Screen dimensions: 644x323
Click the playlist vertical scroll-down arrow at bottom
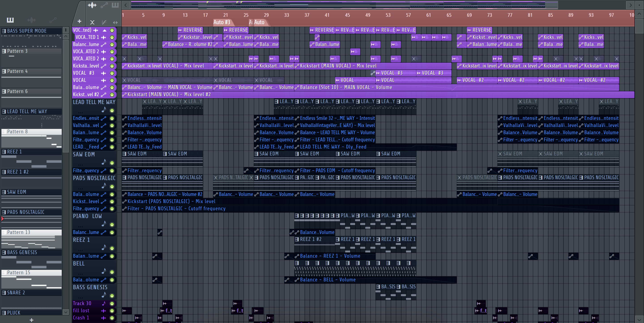(639, 319)
